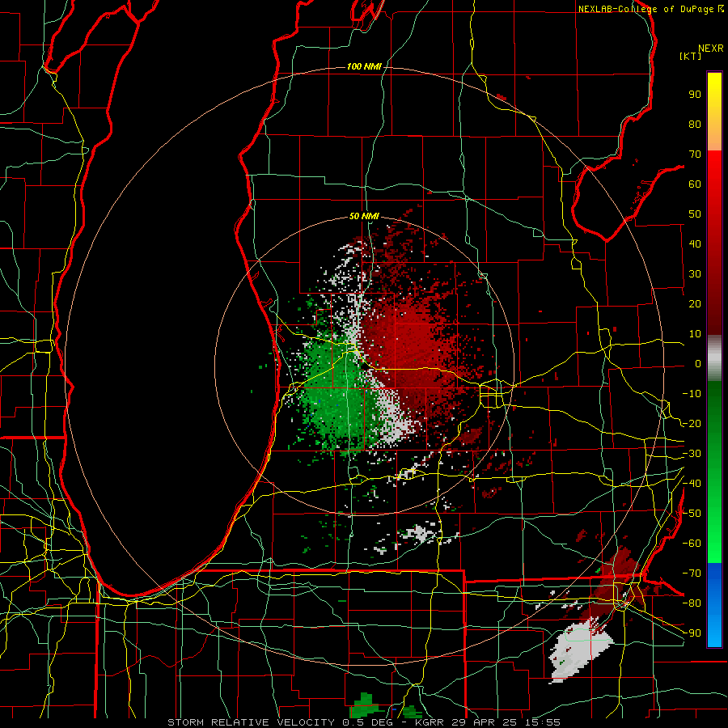728x728 pixels.
Task: Click the -70 scale value
Action: 692,574
